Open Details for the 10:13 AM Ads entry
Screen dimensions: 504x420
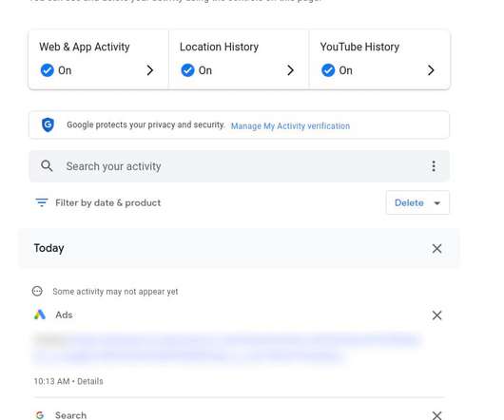[90, 381]
